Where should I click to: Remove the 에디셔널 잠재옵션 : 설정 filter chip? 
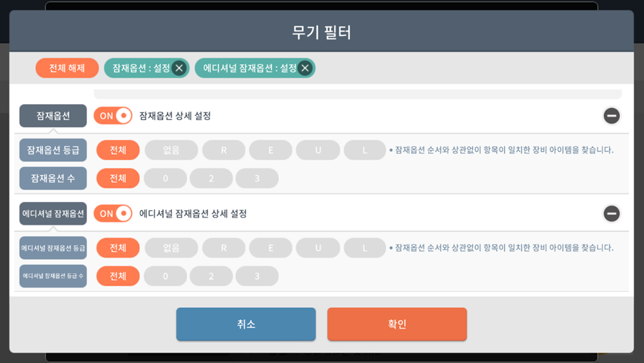305,68
